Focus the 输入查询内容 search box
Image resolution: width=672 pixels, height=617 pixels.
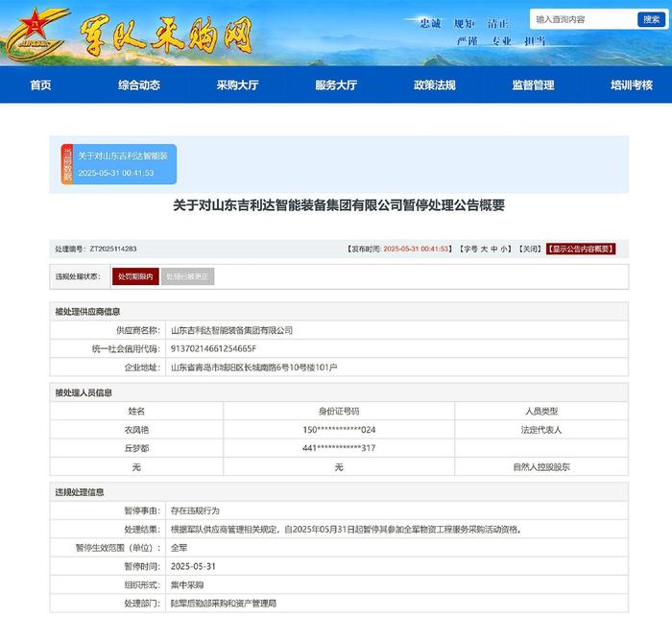(x=584, y=19)
